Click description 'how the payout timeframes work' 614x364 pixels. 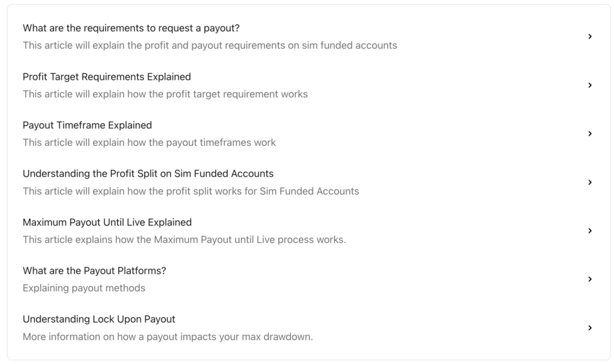coord(201,143)
